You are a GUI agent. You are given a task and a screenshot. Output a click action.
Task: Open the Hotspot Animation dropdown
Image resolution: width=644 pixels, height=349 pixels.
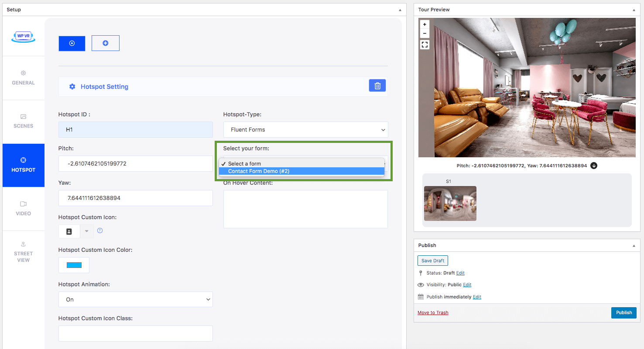coord(136,299)
